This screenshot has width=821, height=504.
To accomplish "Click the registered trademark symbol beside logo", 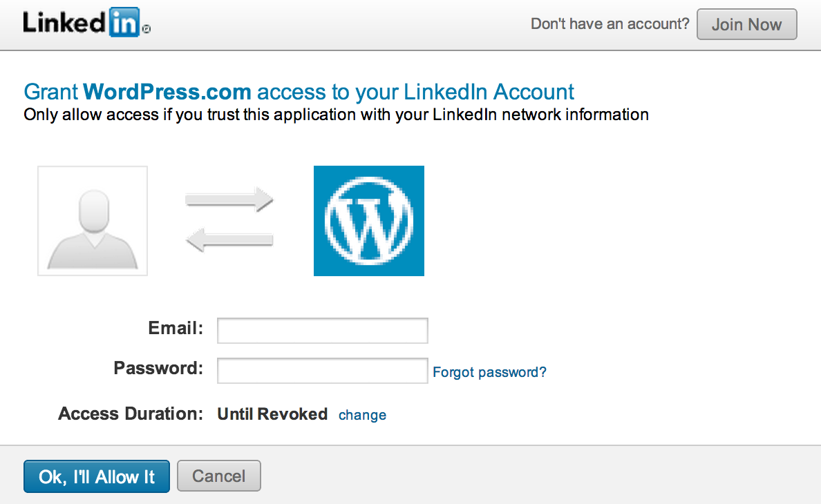I will click(147, 29).
